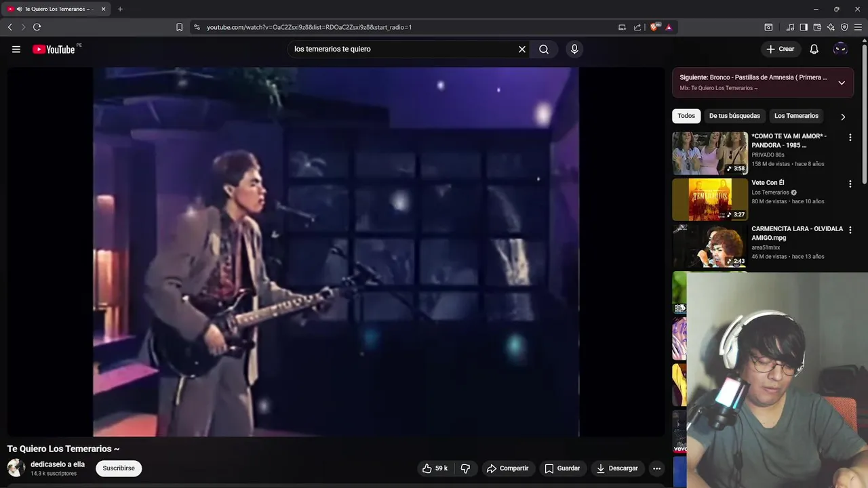Image resolution: width=868 pixels, height=488 pixels.
Task: Open Leo AI assistant icon
Action: [x=831, y=27]
